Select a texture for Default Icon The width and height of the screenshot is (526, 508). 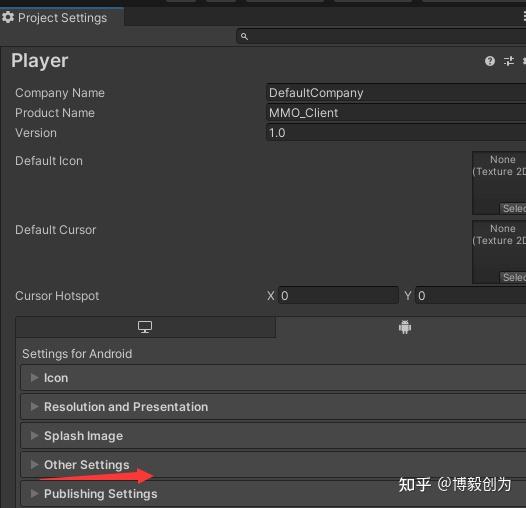point(513,208)
